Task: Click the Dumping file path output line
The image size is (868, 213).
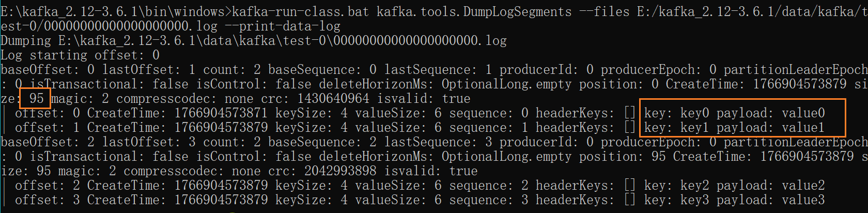Action: pyautogui.click(x=253, y=40)
